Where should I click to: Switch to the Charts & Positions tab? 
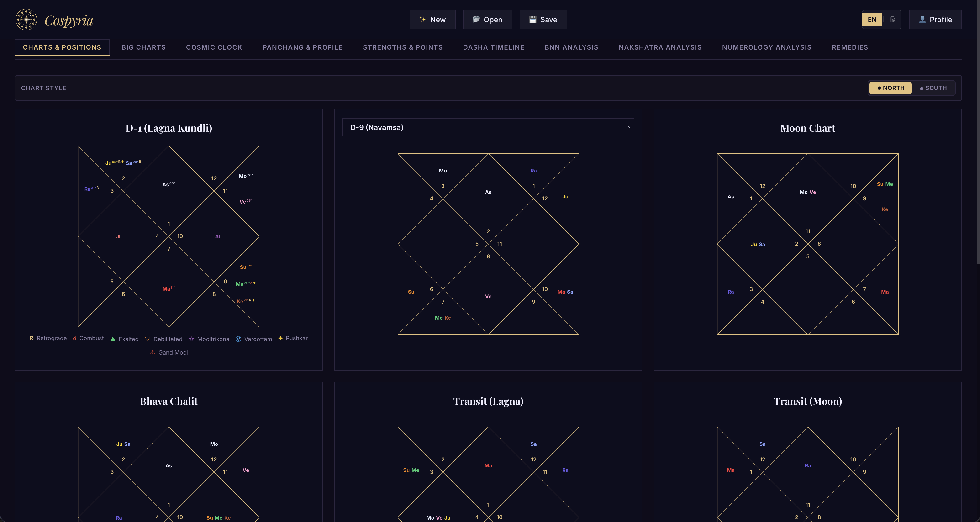[x=62, y=47]
